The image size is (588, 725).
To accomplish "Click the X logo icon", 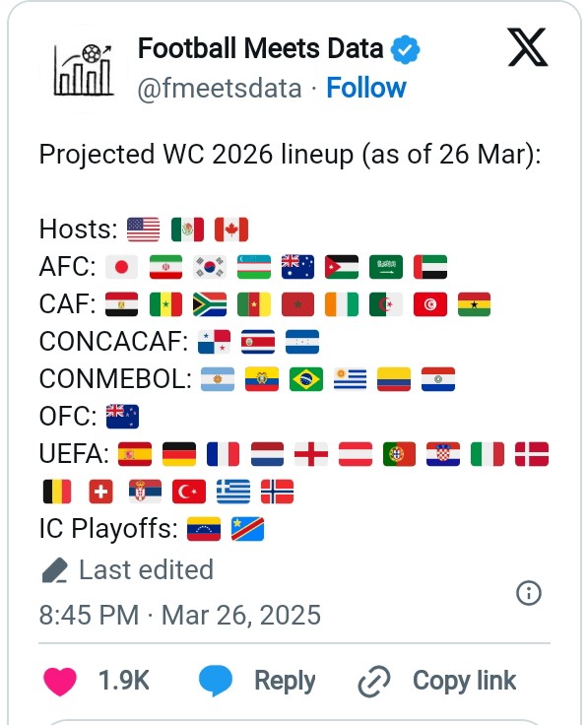I will point(528,47).
